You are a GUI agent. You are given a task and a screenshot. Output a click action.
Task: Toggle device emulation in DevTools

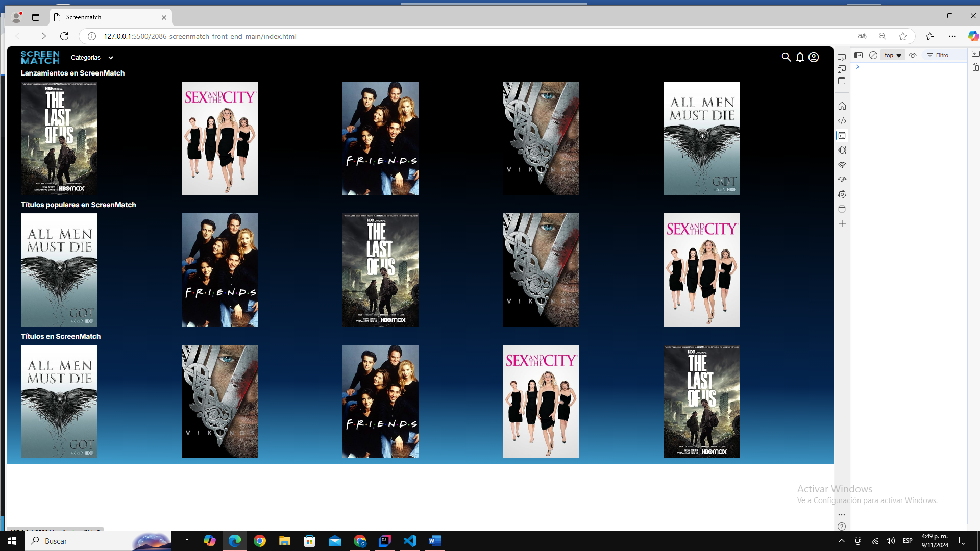click(x=842, y=69)
